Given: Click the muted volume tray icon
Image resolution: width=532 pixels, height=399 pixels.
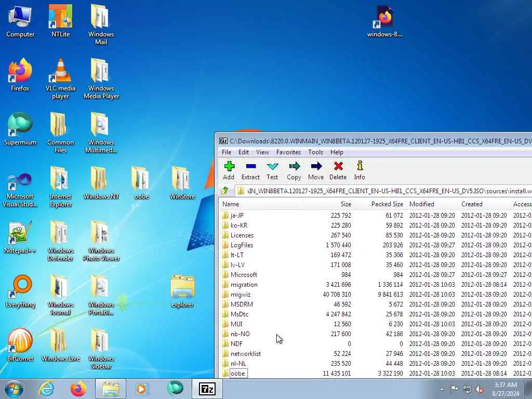Looking at the screenshot, I should coord(480,390).
